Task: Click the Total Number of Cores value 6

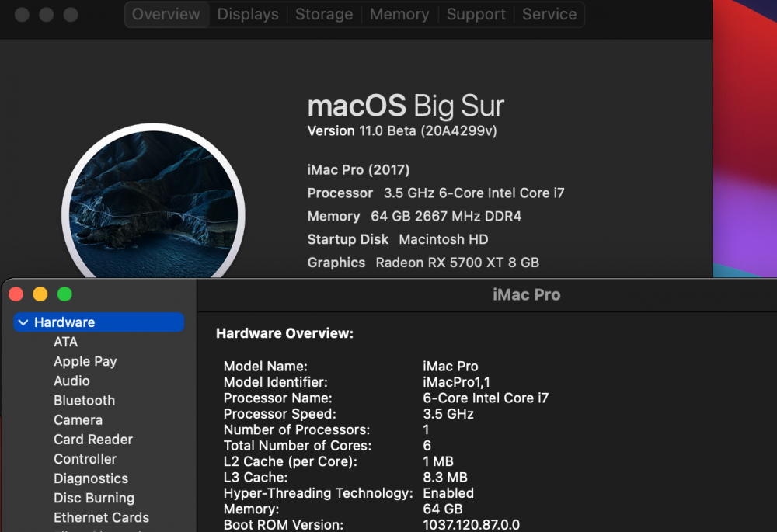Action: pyautogui.click(x=427, y=446)
